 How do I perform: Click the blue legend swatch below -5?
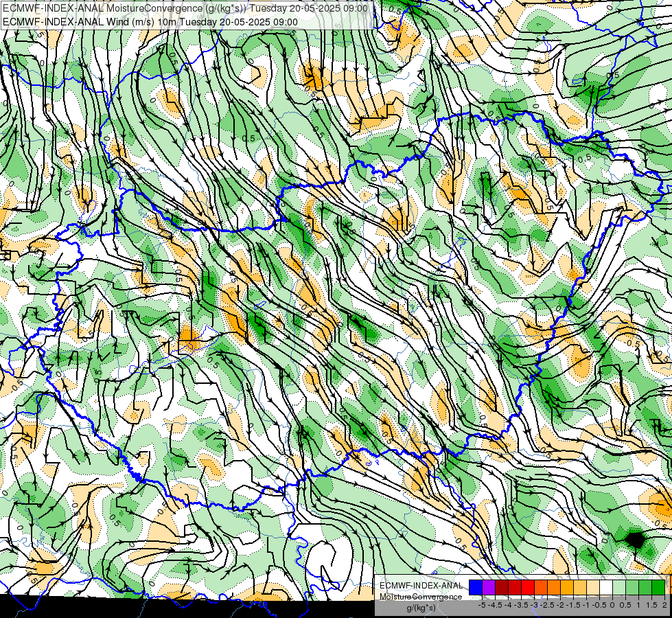coord(476,588)
